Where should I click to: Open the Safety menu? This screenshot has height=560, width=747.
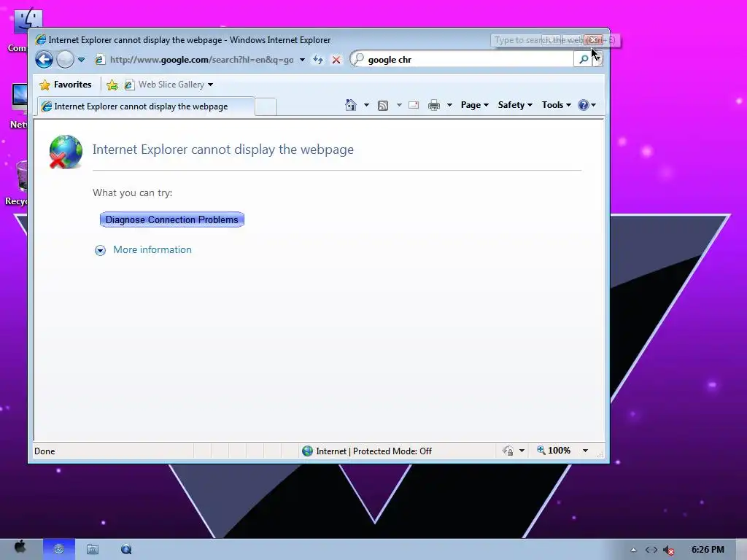[x=515, y=105]
